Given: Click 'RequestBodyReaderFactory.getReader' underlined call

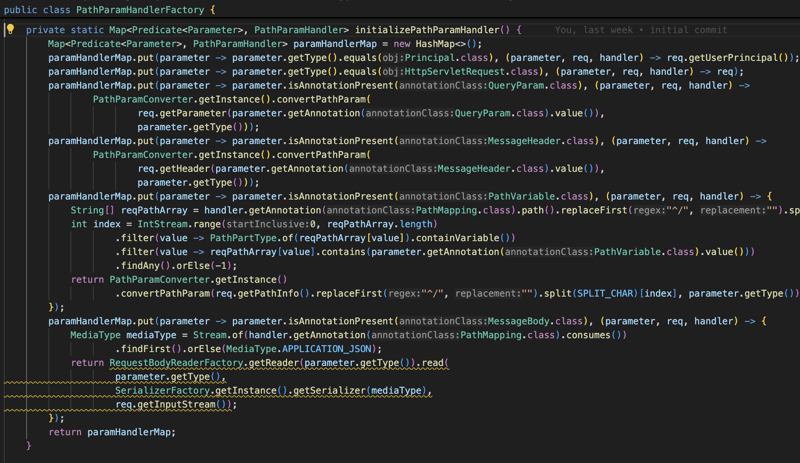Looking at the screenshot, I should click(x=204, y=363).
